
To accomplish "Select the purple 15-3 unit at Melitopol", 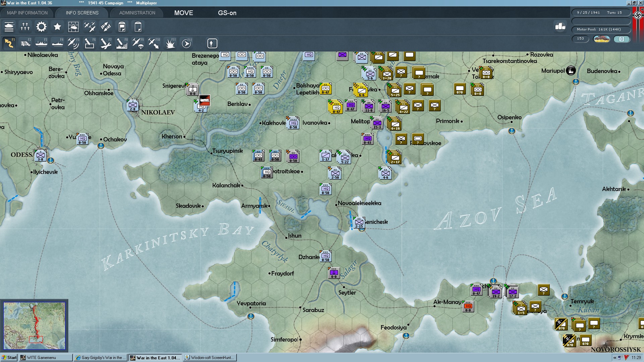I will (x=377, y=123).
